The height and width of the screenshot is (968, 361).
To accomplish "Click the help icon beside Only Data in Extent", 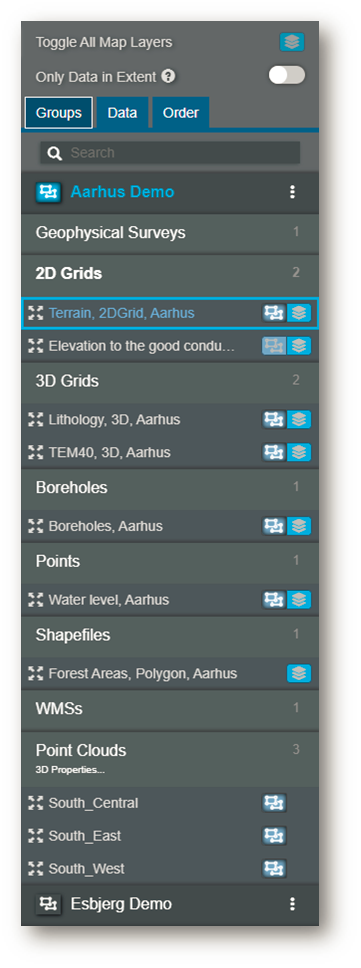I will (168, 77).
